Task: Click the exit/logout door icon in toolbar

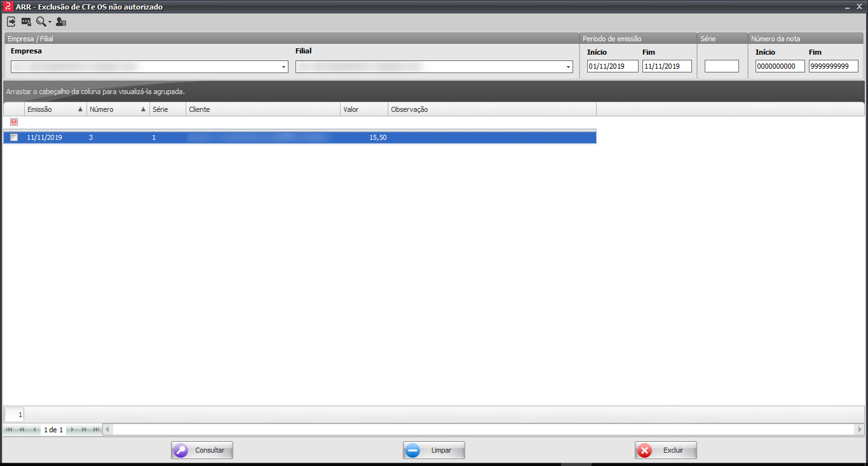Action: (11, 22)
